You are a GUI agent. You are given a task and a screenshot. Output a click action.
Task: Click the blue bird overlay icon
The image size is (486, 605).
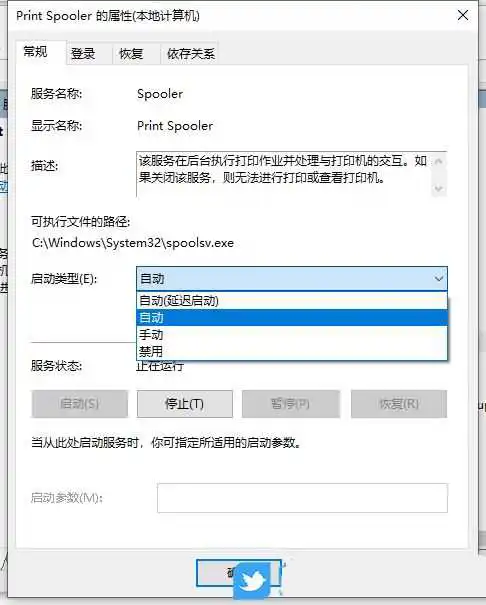[253, 581]
